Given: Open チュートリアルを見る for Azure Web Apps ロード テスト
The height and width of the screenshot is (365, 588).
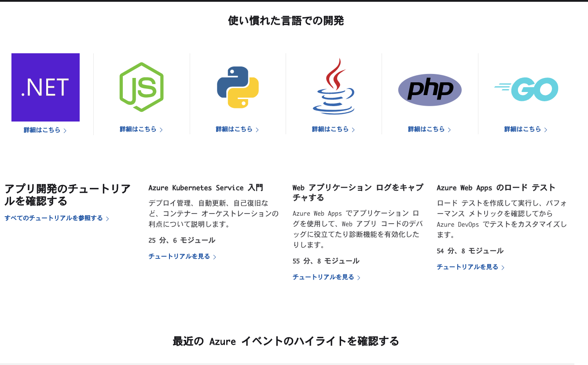Looking at the screenshot, I should (467, 267).
